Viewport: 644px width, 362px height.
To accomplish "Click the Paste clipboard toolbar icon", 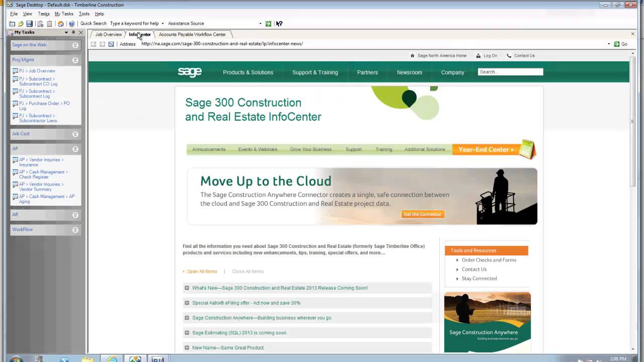I will (x=49, y=24).
